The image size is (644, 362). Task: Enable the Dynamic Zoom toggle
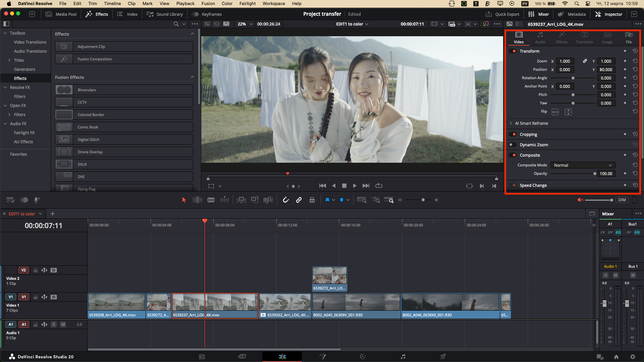[513, 145]
